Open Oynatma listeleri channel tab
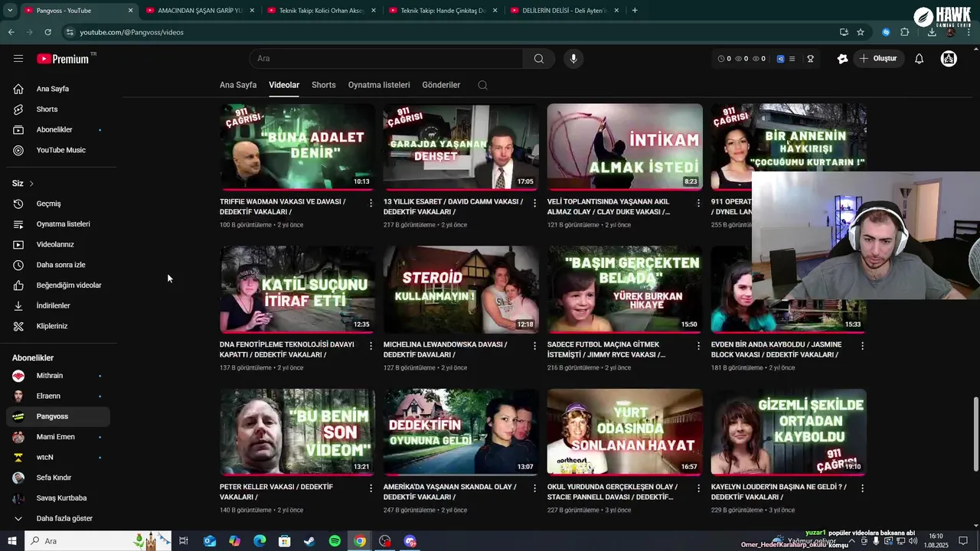Screen dimensions: 980x551 coord(379,85)
